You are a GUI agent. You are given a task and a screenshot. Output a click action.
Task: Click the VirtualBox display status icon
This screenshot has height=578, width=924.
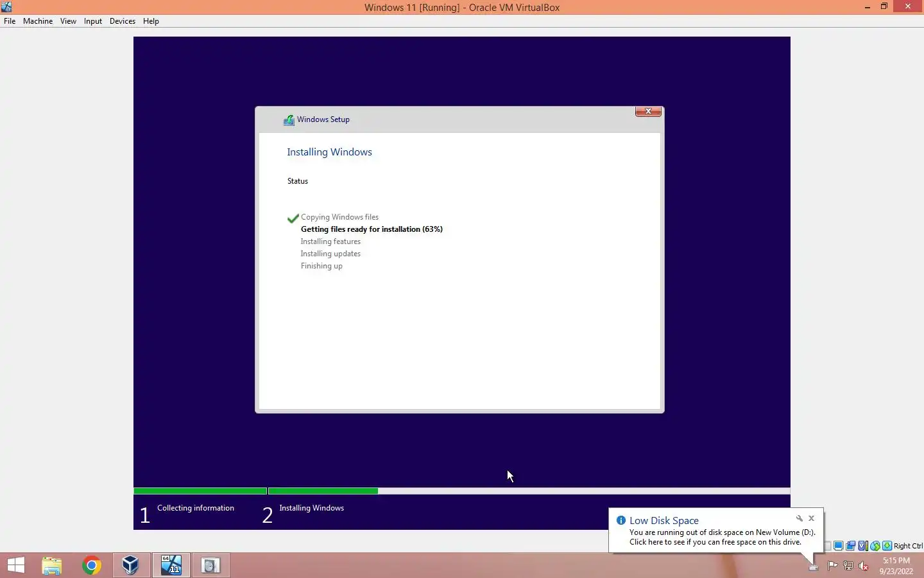pyautogui.click(x=838, y=546)
